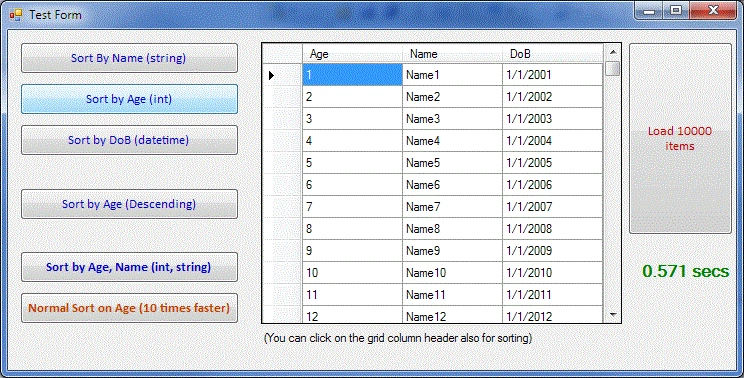Select row header with current-row arrow
The image size is (744, 378).
(x=282, y=75)
